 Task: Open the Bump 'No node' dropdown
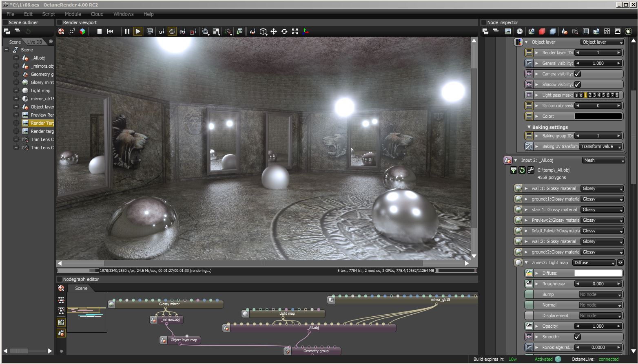pos(600,294)
